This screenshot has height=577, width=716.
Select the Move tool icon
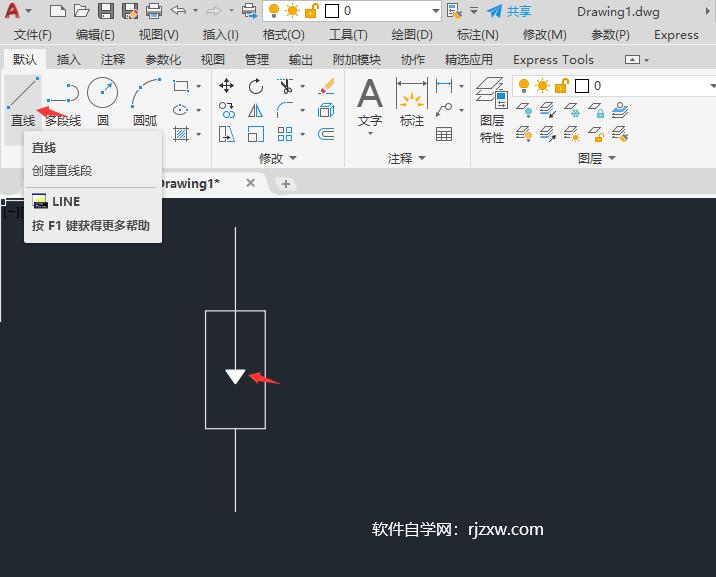click(x=226, y=86)
